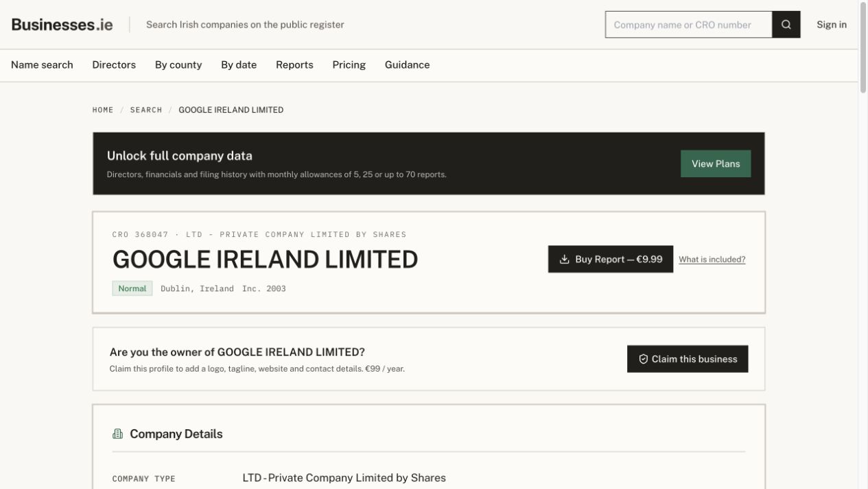Click the View Plans button
The image size is (868, 489).
pyautogui.click(x=716, y=163)
